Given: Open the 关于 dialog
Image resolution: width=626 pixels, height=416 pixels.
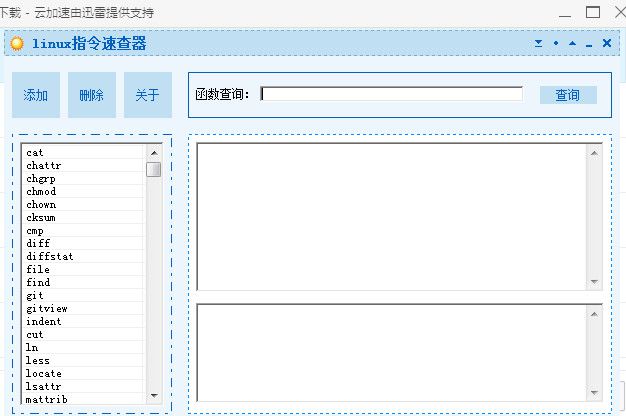Looking at the screenshot, I should [x=148, y=95].
